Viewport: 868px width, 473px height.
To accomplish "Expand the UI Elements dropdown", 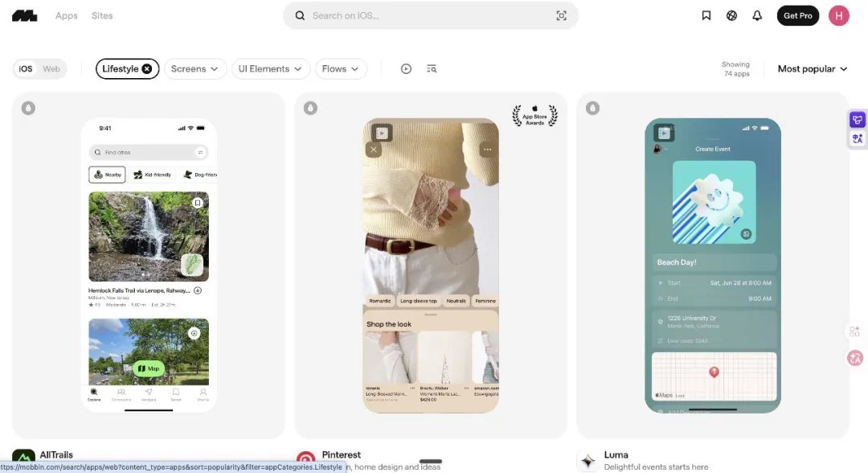I will tap(270, 68).
